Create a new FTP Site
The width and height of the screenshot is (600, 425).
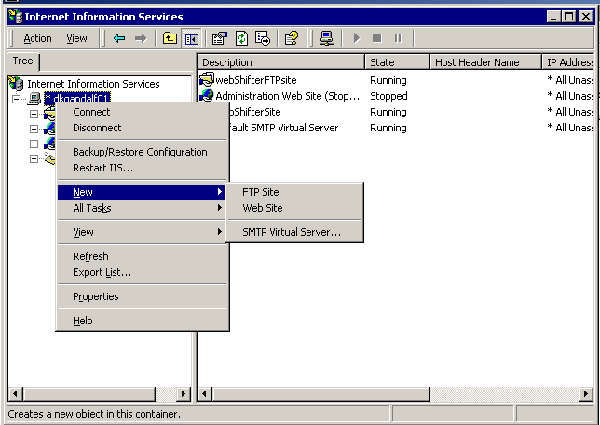pyautogui.click(x=294, y=192)
